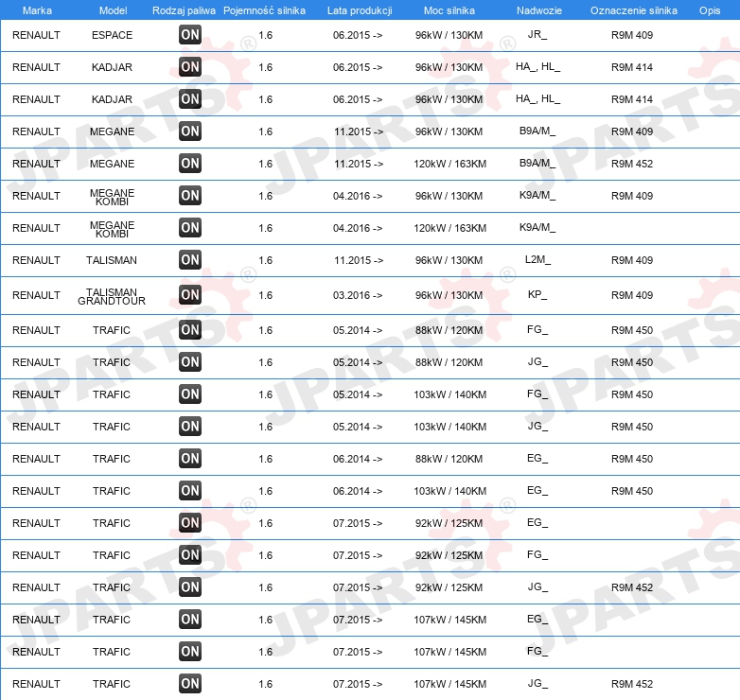Select 11.2015 -> in the TALISMAN L2M_ row

[x=359, y=260]
